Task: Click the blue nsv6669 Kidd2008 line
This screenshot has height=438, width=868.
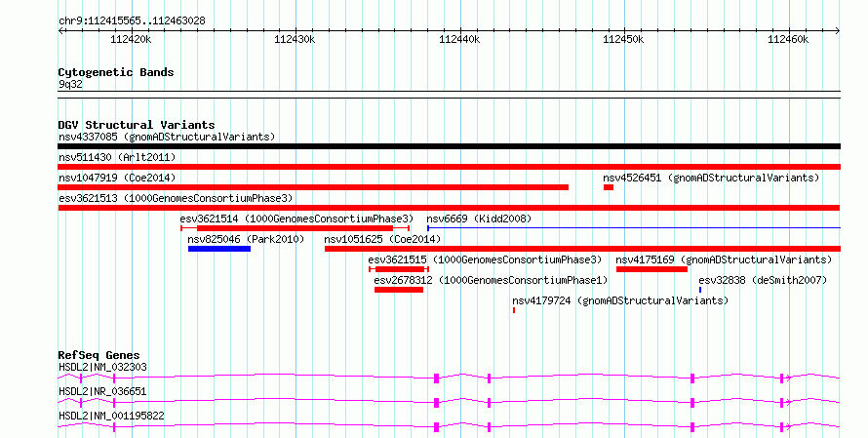Action: 634,228
